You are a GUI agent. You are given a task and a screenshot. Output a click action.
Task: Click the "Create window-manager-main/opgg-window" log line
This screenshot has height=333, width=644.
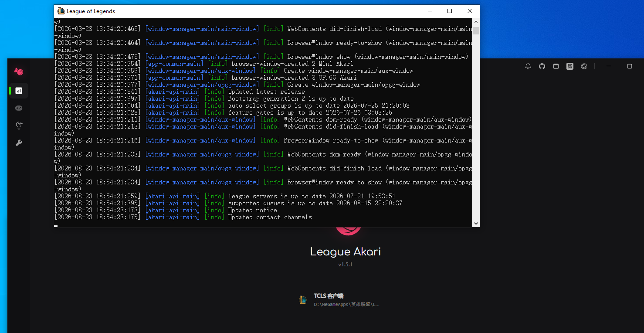[237, 85]
